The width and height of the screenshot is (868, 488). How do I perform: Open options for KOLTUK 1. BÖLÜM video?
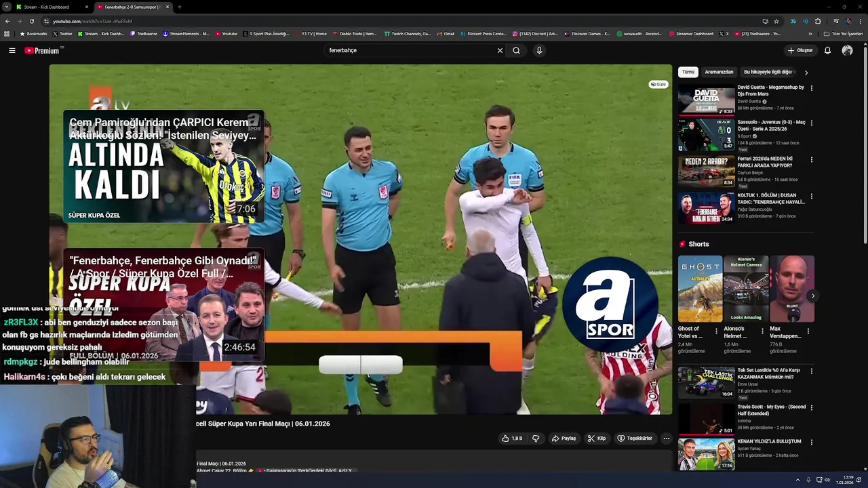click(811, 197)
